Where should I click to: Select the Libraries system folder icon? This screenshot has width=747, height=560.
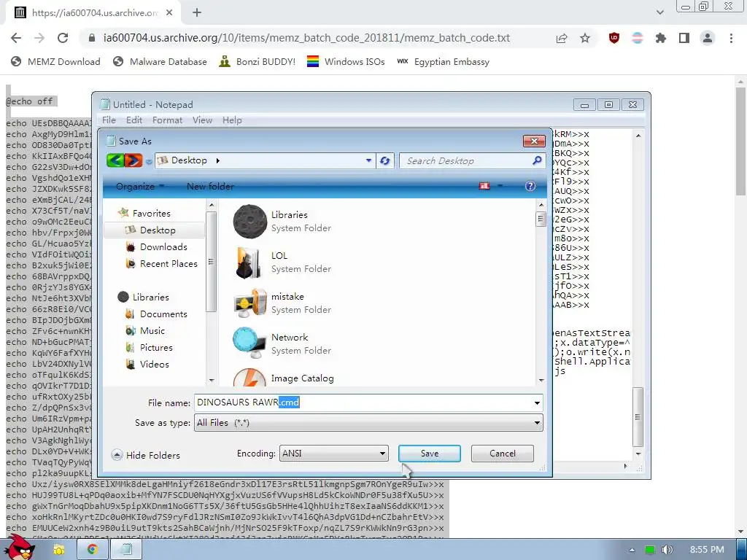point(249,222)
